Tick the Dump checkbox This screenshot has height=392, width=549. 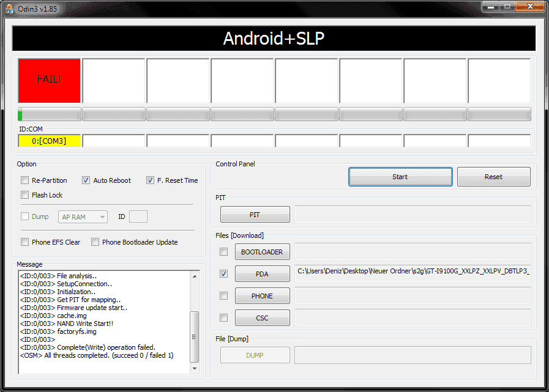(24, 216)
